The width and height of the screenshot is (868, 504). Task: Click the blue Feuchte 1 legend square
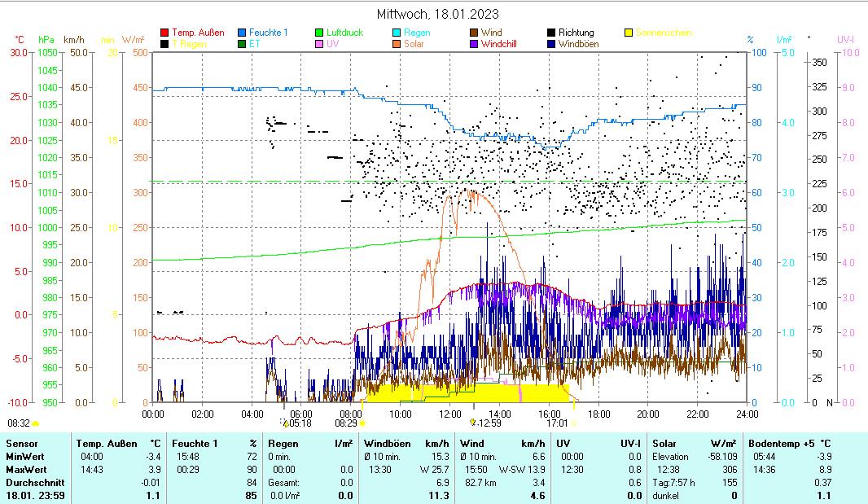tap(243, 33)
